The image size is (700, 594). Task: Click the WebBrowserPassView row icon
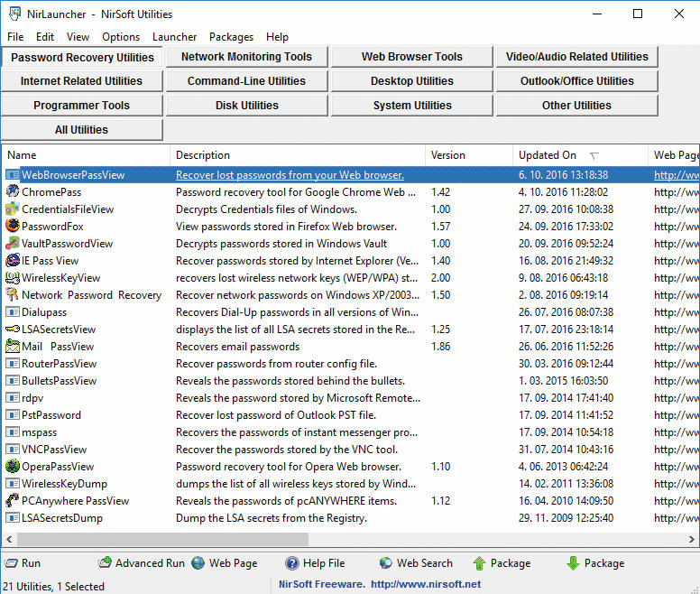tap(13, 174)
